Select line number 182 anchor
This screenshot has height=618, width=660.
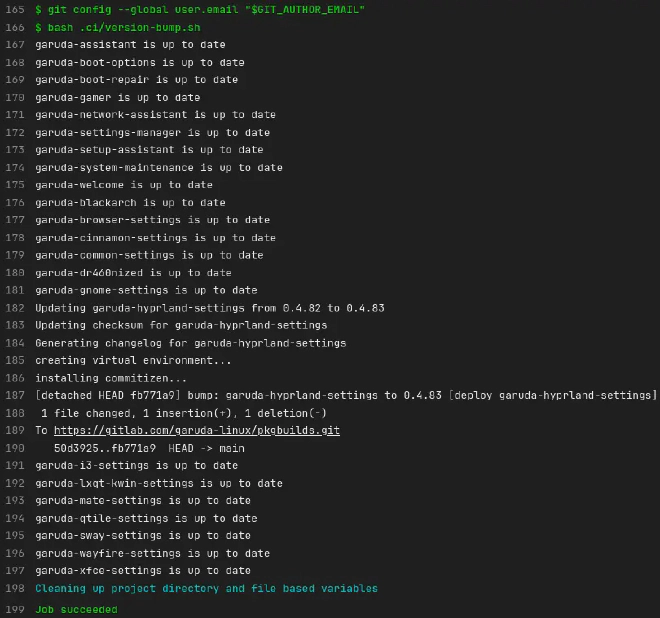point(13,308)
